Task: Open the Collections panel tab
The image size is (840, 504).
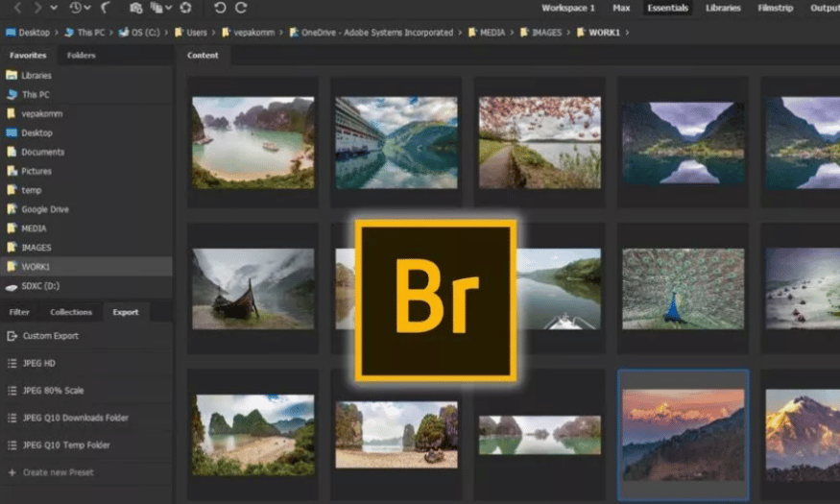Action: click(71, 312)
